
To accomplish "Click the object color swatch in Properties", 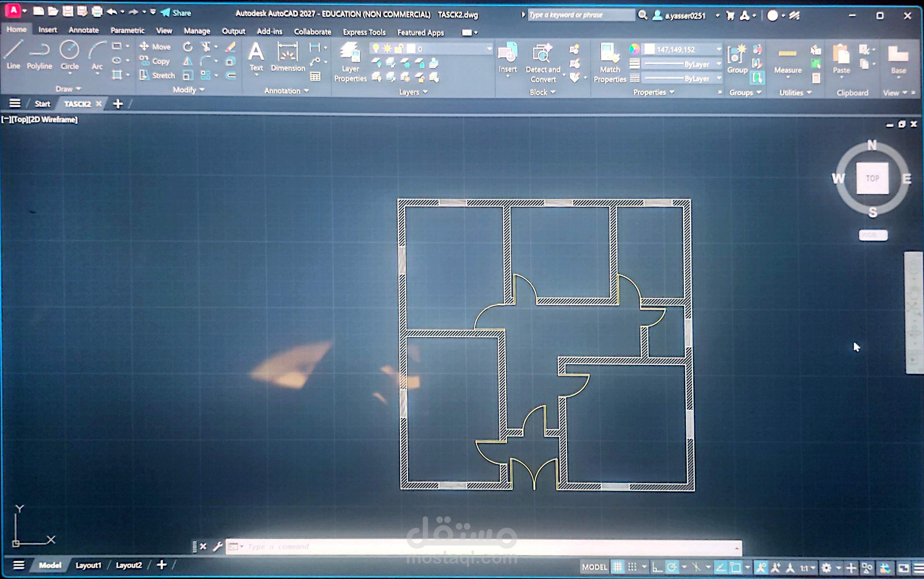I will [x=649, y=49].
